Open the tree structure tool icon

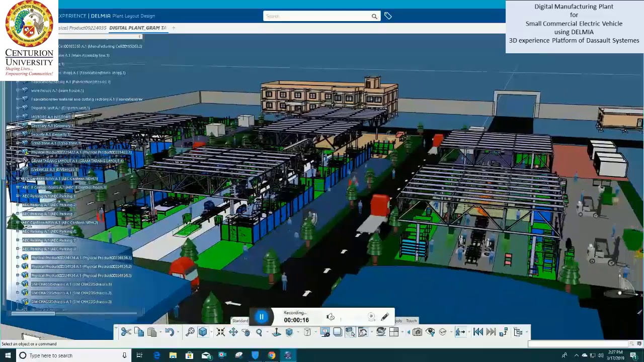click(518, 332)
